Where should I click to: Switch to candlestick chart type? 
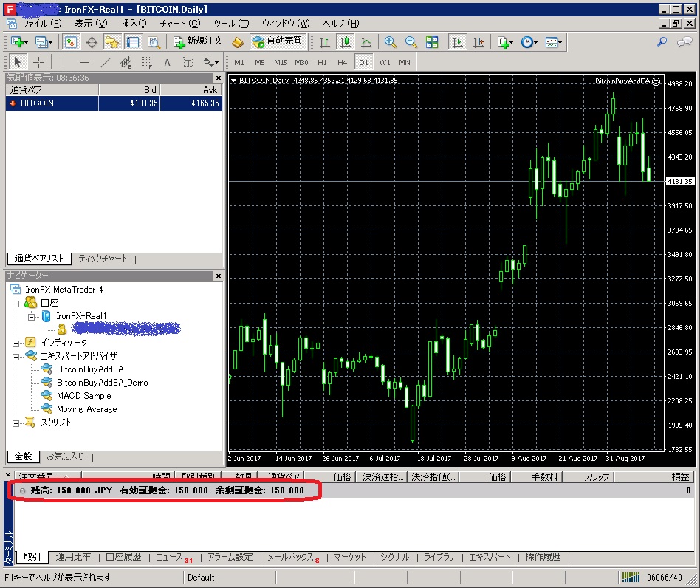click(x=345, y=42)
